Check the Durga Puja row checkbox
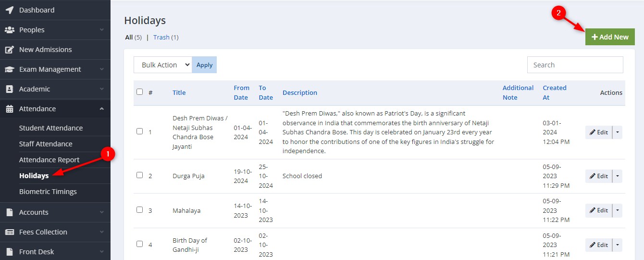 tap(139, 175)
